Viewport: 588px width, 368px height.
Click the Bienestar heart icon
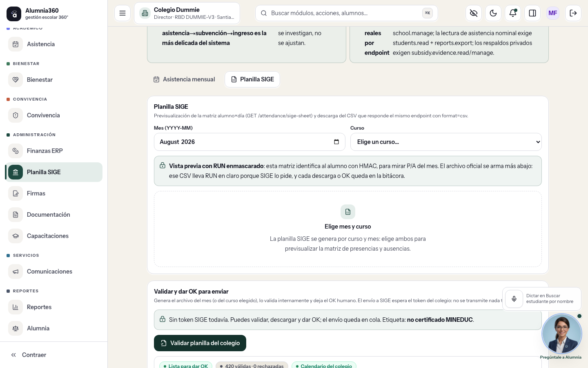pos(16,80)
